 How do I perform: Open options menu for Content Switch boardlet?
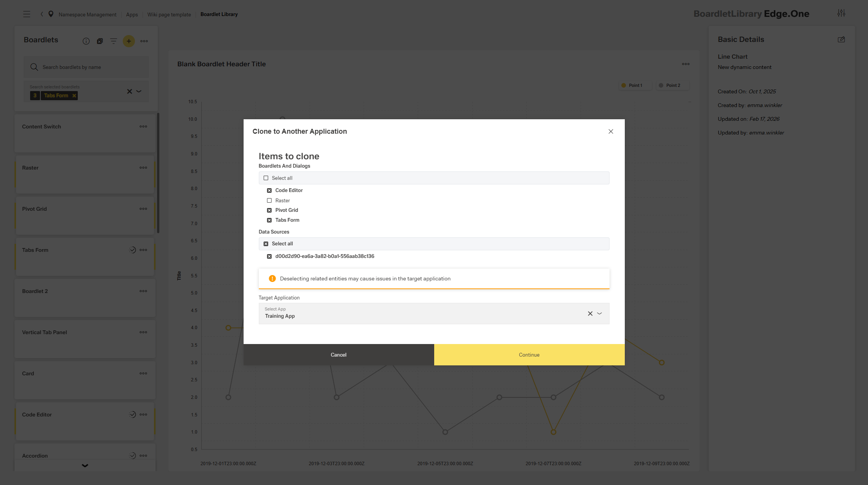click(143, 126)
